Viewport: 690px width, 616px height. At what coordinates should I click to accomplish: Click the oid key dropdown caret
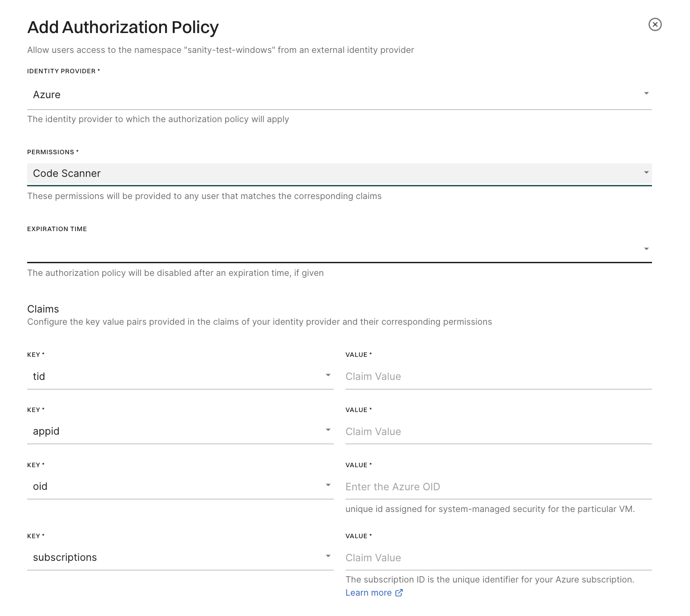point(329,485)
